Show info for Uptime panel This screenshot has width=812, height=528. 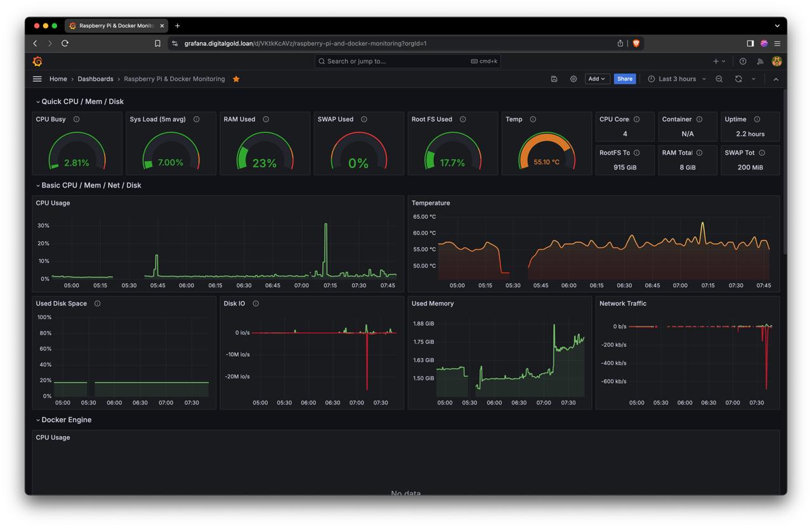(757, 119)
